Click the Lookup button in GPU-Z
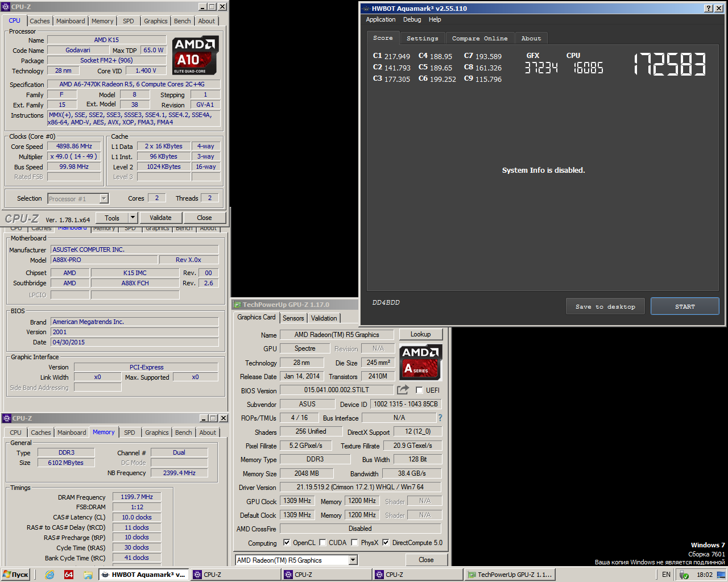728x582 pixels. click(421, 334)
